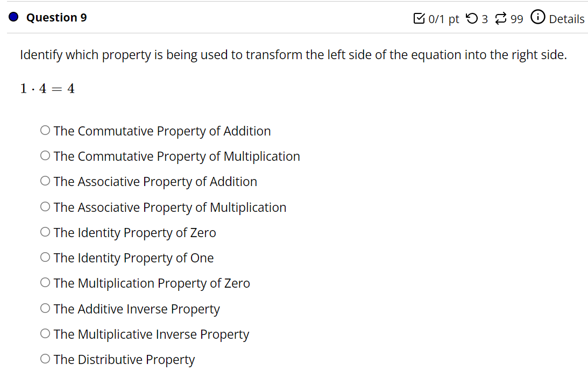Choose The Multiplicative Inverse Property
The height and width of the screenshot is (378, 588).
45,333
